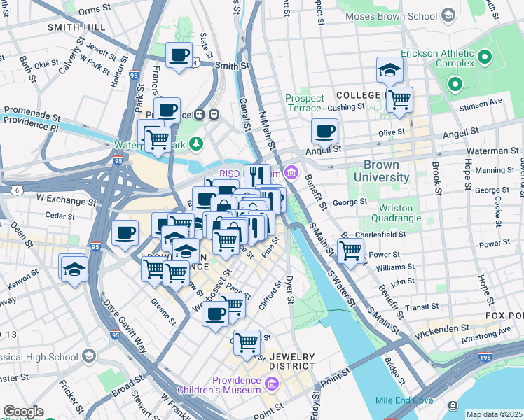This screenshot has width=524, height=420.
Task: Open the shopping cart marker above Jewelry District
Action: pyautogui.click(x=247, y=343)
